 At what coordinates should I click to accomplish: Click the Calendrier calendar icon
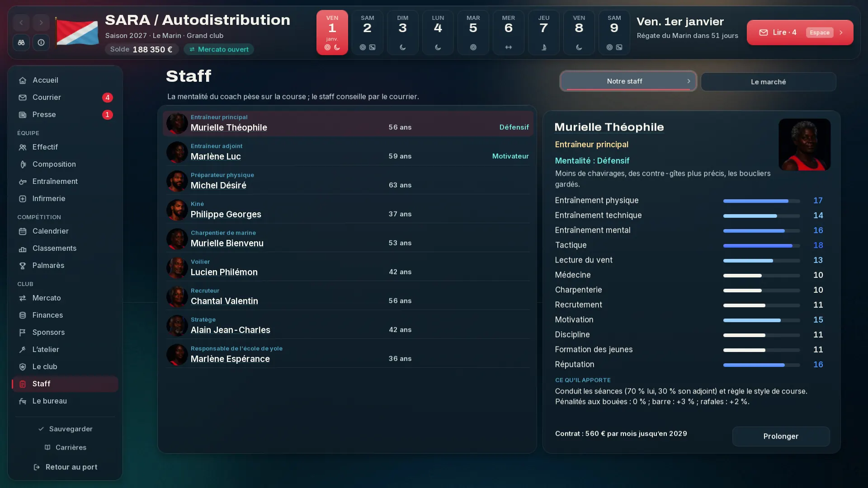[23, 231]
